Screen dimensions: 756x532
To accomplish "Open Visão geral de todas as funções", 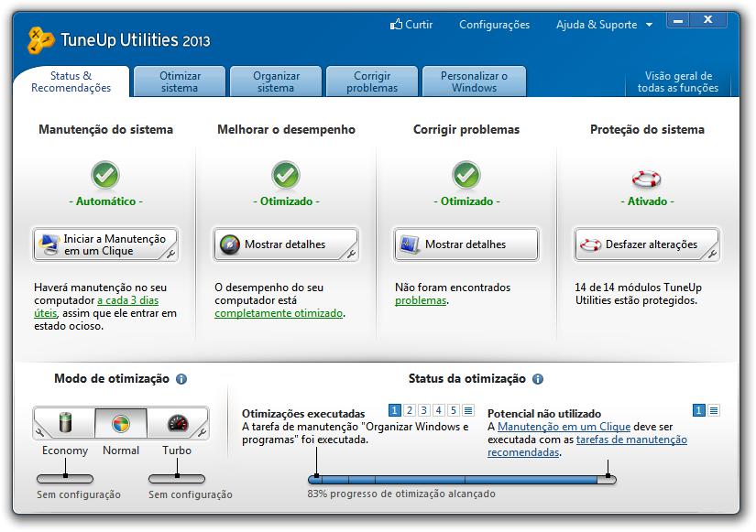I will pos(678,81).
